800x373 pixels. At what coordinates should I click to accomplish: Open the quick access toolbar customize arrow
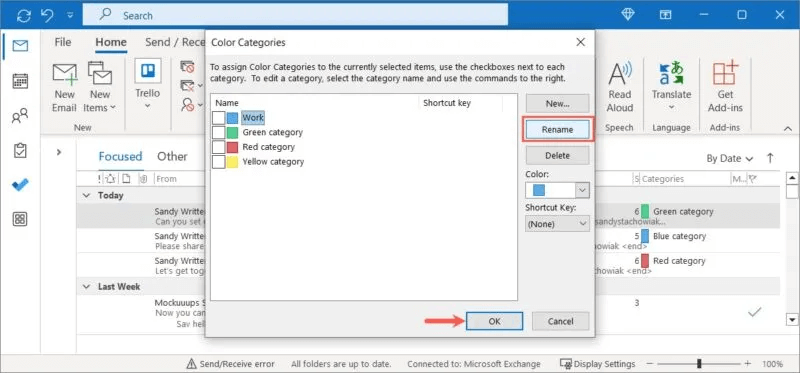coord(70,15)
